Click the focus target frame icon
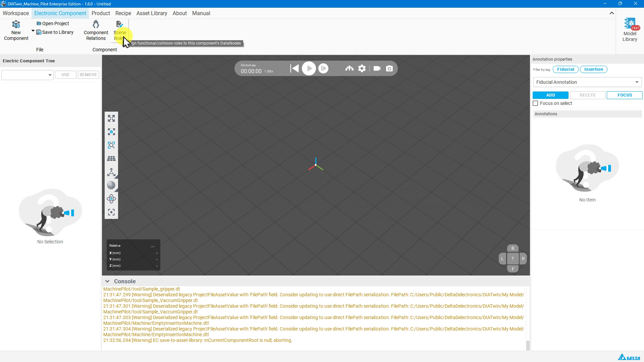 coord(111,212)
